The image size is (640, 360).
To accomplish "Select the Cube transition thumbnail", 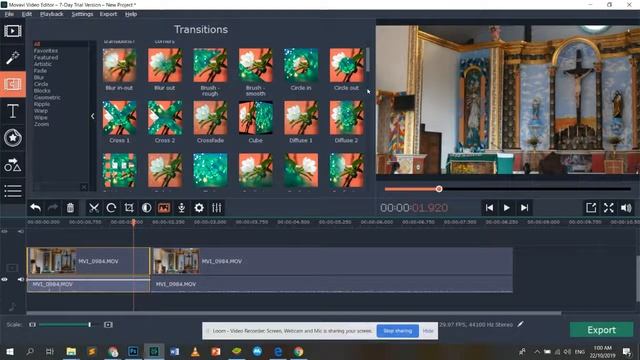I will coord(256,118).
